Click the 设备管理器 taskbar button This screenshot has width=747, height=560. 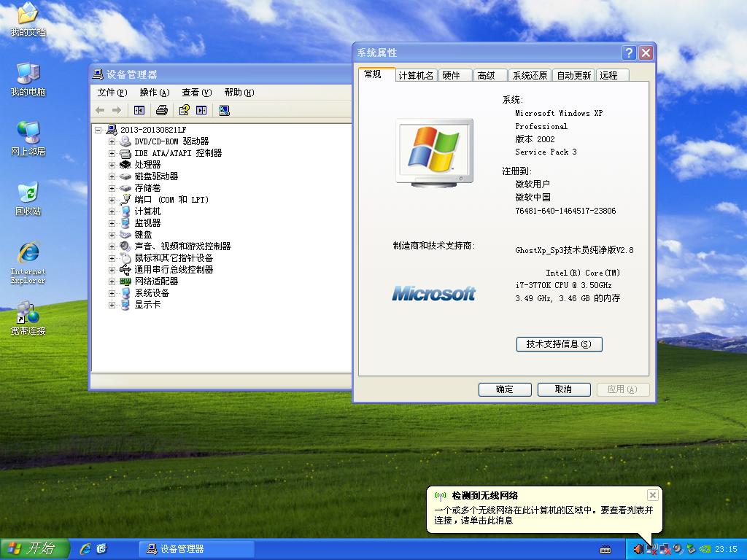pyautogui.click(x=196, y=549)
